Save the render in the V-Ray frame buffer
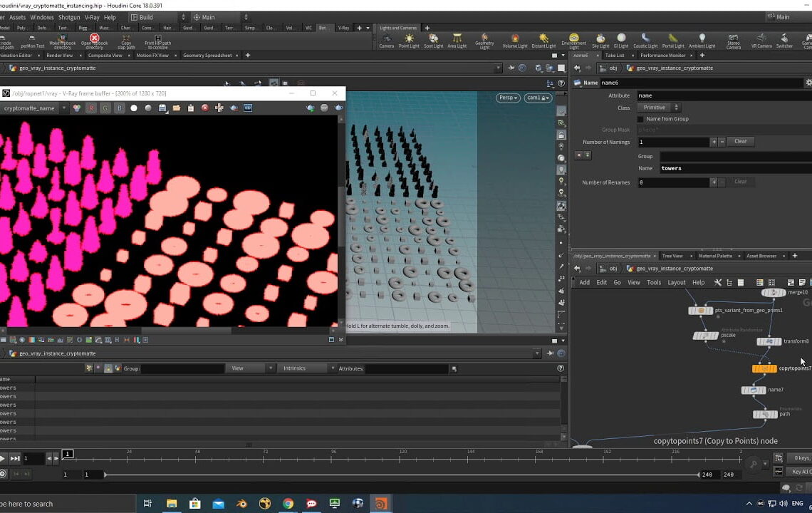This screenshot has width=812, height=513. [x=162, y=108]
